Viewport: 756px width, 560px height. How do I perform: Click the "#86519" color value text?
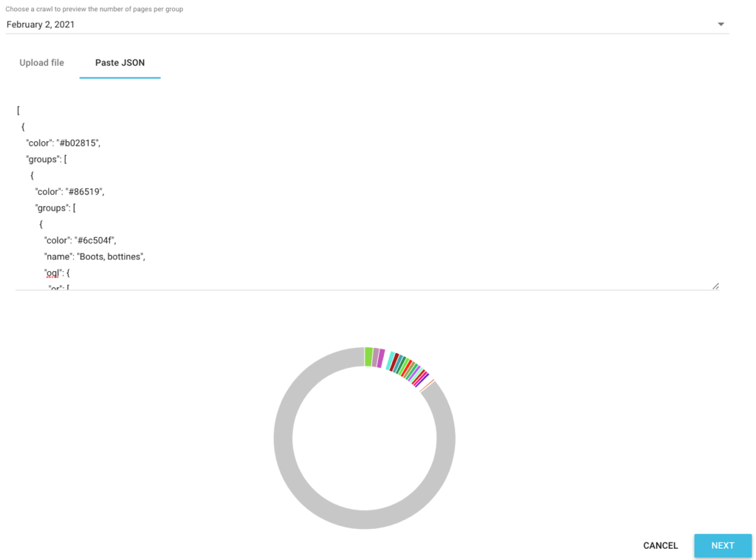click(85, 191)
